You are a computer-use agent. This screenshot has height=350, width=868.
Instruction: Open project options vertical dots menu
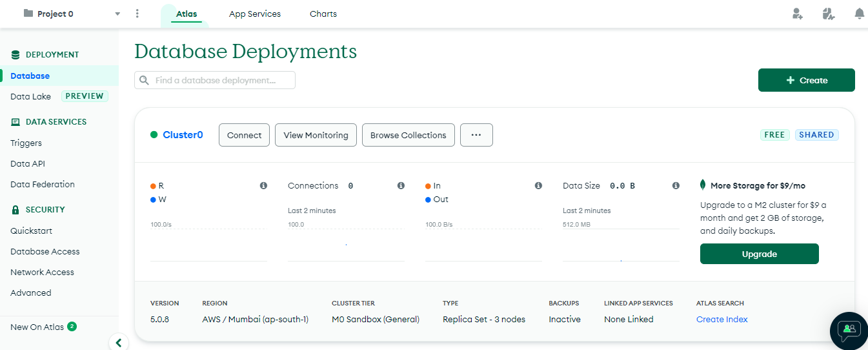[137, 14]
